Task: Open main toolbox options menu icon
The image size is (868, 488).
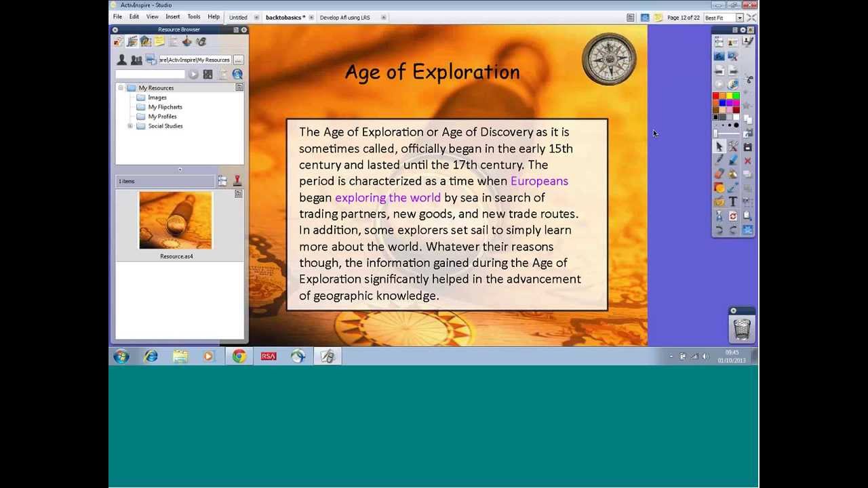Action: [734, 30]
